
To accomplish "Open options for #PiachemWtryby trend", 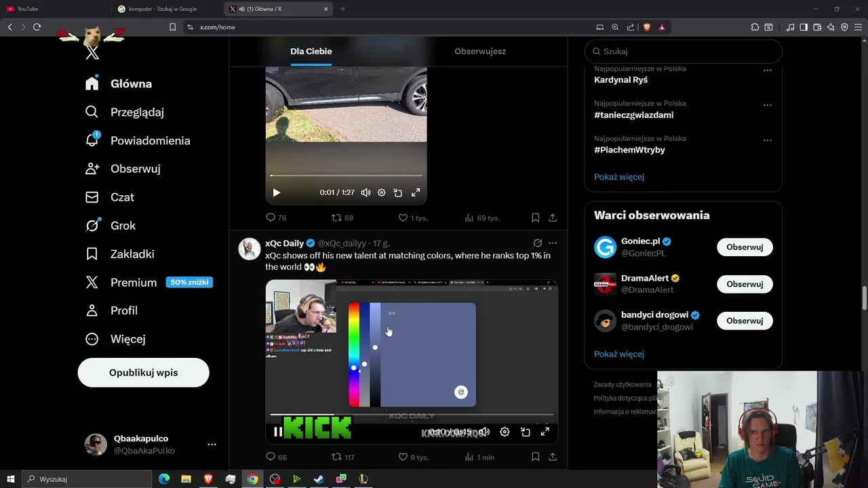I will coord(767,140).
